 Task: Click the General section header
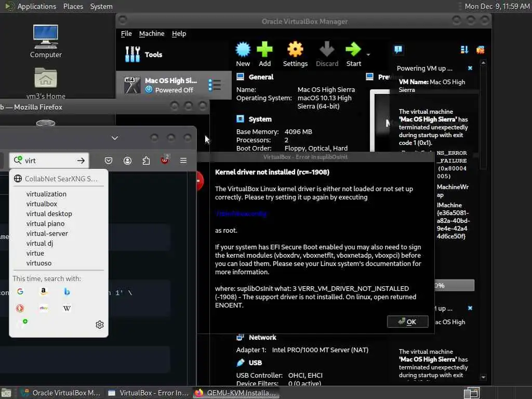pyautogui.click(x=261, y=77)
